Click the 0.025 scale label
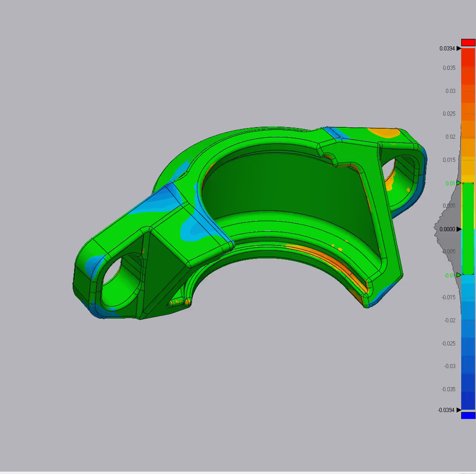The image size is (476, 474). click(x=449, y=113)
